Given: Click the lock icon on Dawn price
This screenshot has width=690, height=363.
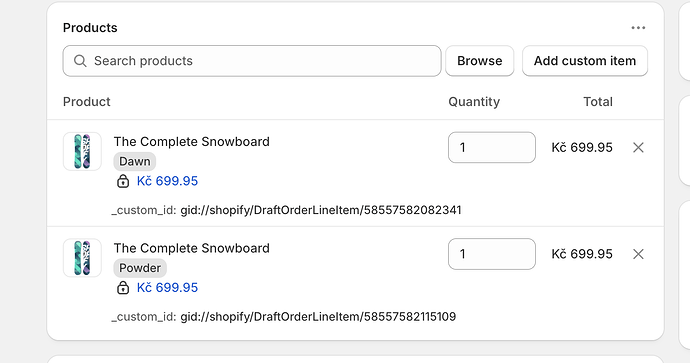Looking at the screenshot, I should coord(123,181).
